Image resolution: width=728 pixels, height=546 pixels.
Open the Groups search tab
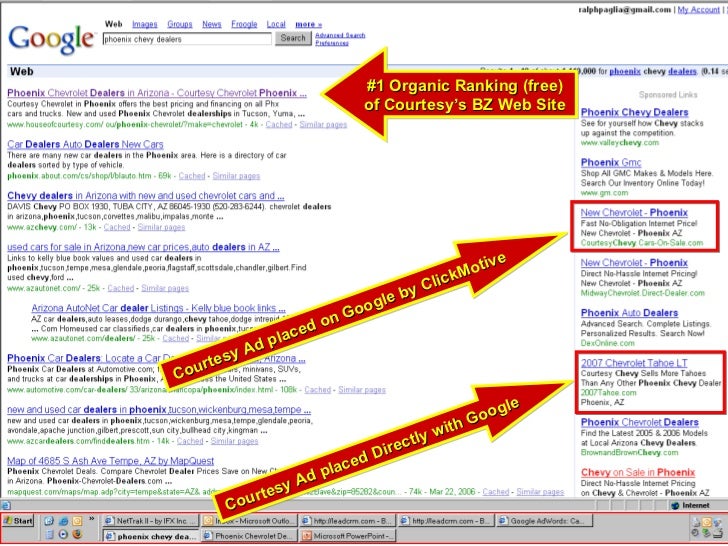coord(180,24)
